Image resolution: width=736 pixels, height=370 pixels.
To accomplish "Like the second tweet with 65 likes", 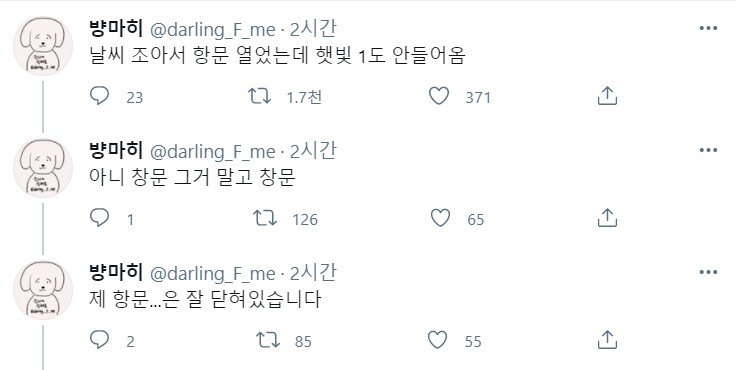I will (x=440, y=218).
